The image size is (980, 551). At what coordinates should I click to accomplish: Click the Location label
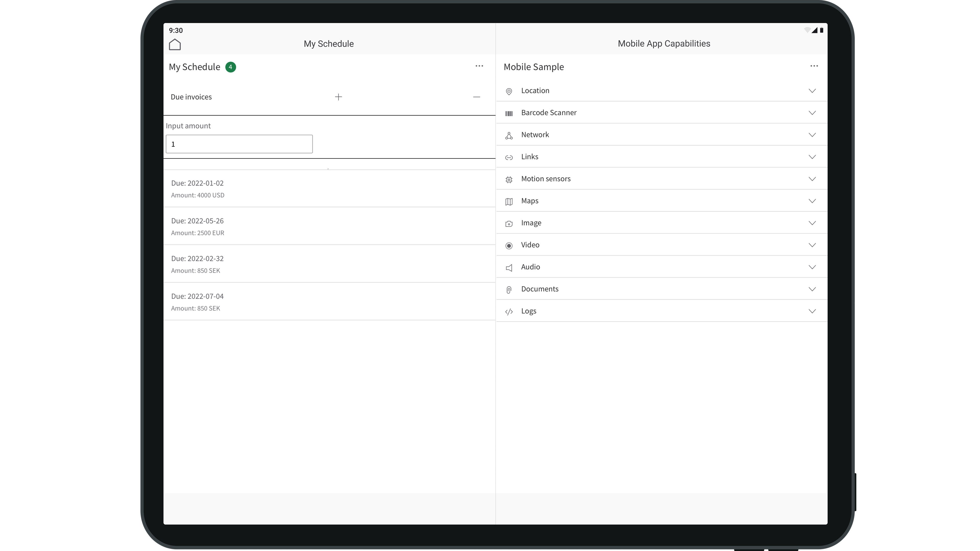click(535, 91)
